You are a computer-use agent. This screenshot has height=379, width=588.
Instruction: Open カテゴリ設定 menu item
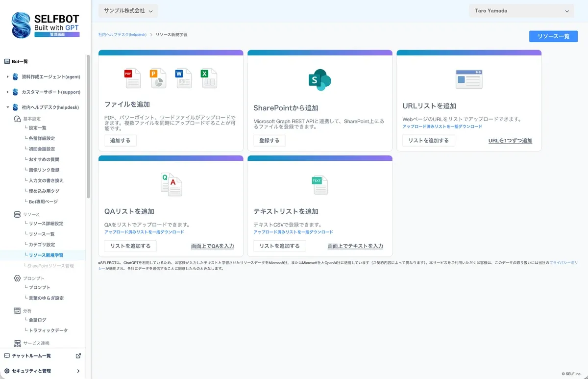pyautogui.click(x=42, y=245)
